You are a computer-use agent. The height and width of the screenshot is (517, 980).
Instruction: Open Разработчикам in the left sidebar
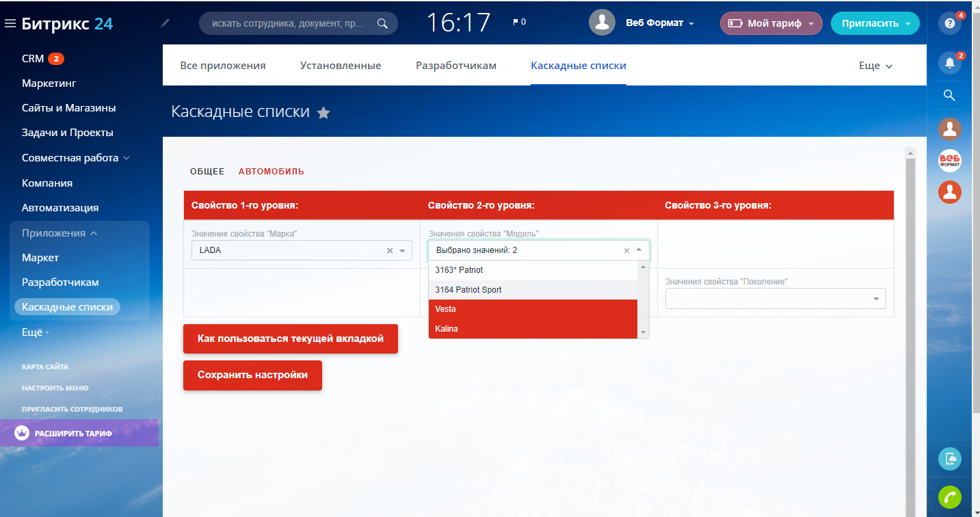(60, 282)
